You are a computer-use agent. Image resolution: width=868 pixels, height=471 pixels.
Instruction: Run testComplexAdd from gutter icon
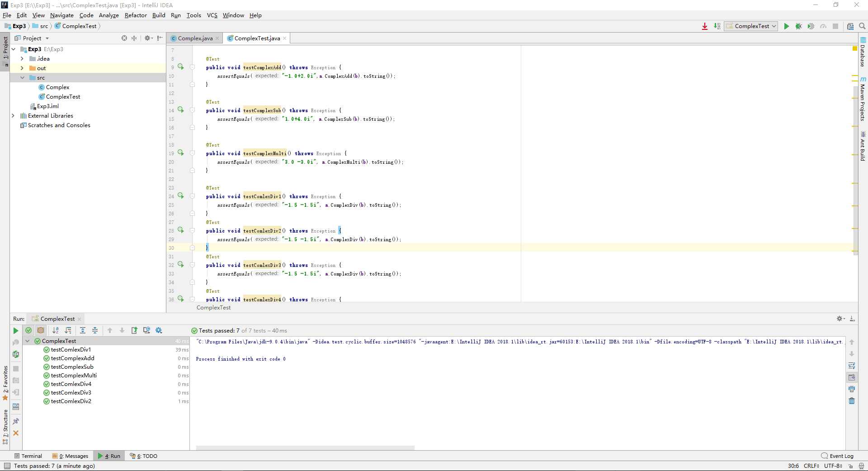click(x=181, y=67)
